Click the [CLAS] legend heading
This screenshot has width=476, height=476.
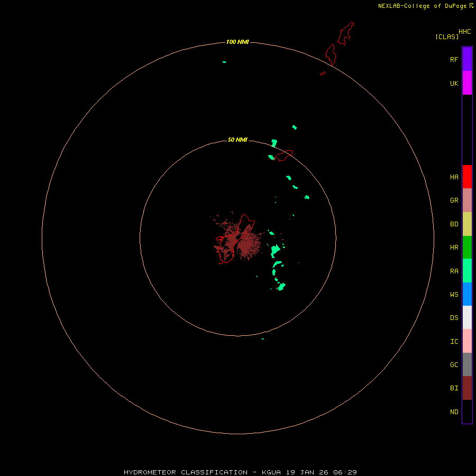pos(447,36)
